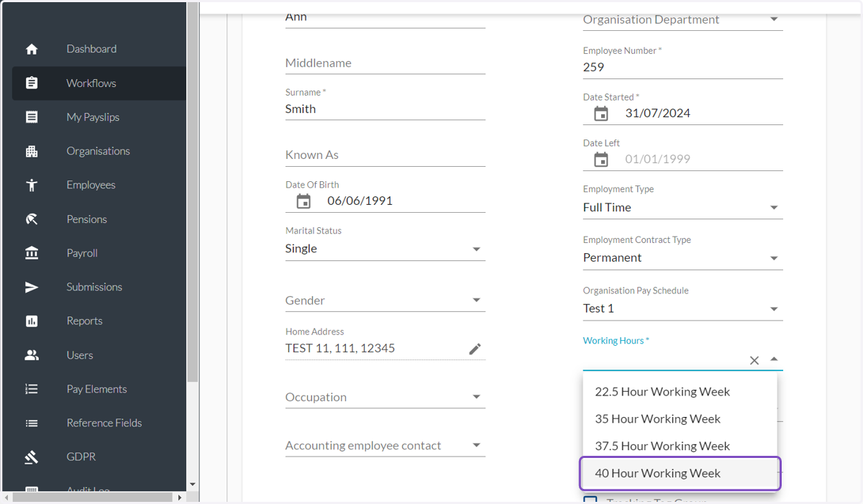The width and height of the screenshot is (863, 504).
Task: Click the Working Hours input field
Action: tap(663, 359)
